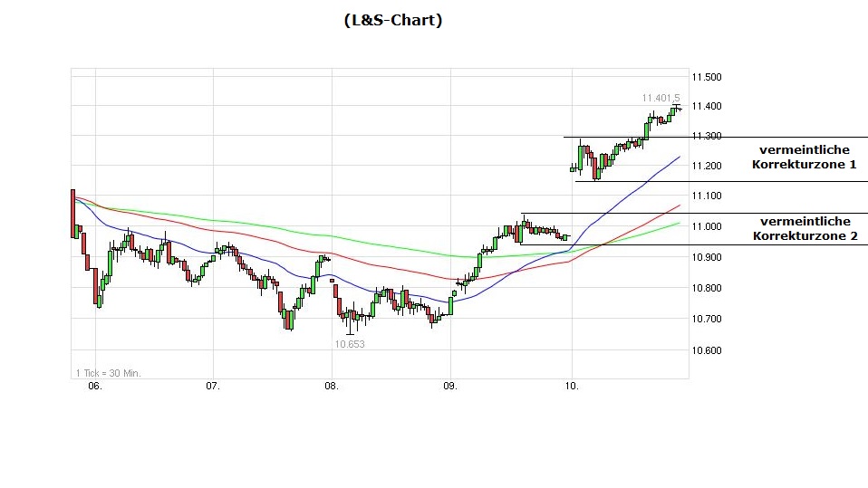The height and width of the screenshot is (488, 868).
Task: Click the 10.600 price axis label
Action: point(706,350)
